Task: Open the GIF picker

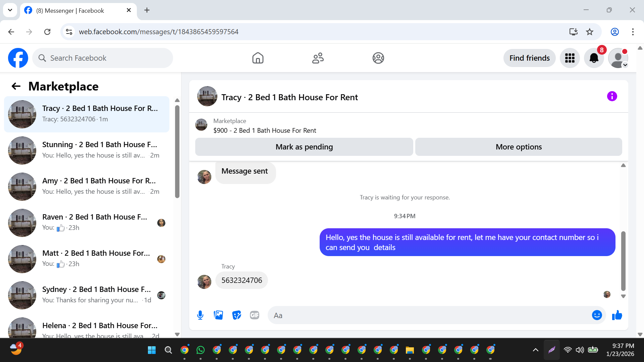Action: [255, 315]
